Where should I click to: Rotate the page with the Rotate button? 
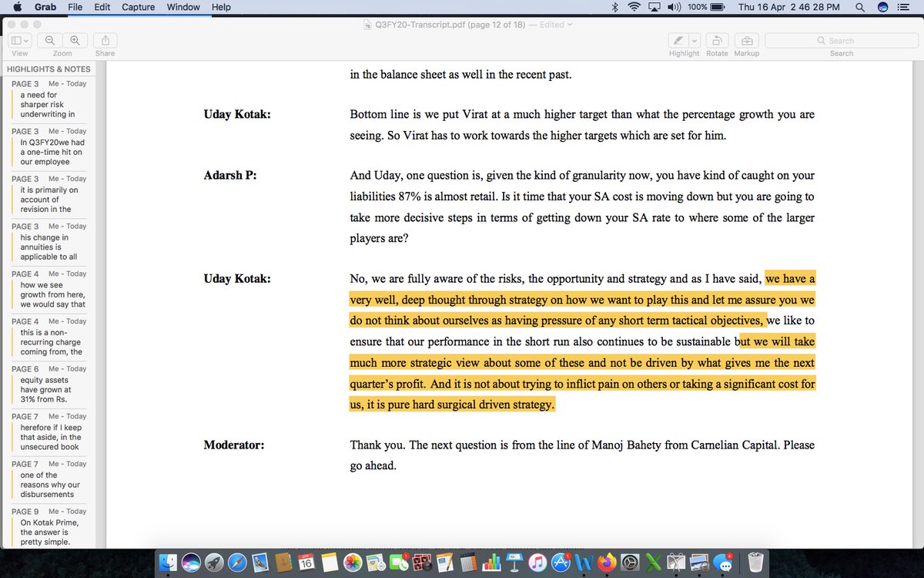pyautogui.click(x=717, y=41)
